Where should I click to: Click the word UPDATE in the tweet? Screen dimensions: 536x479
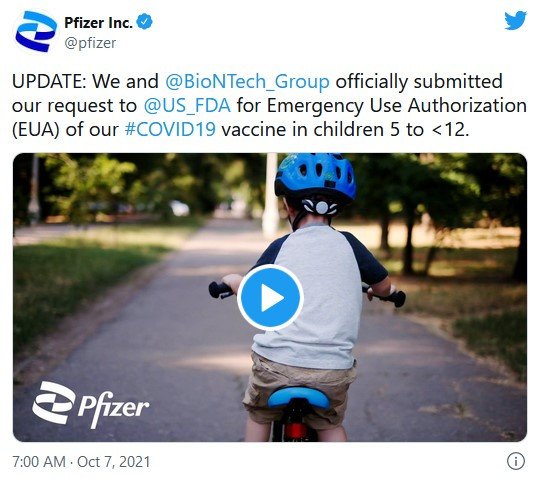coord(49,82)
